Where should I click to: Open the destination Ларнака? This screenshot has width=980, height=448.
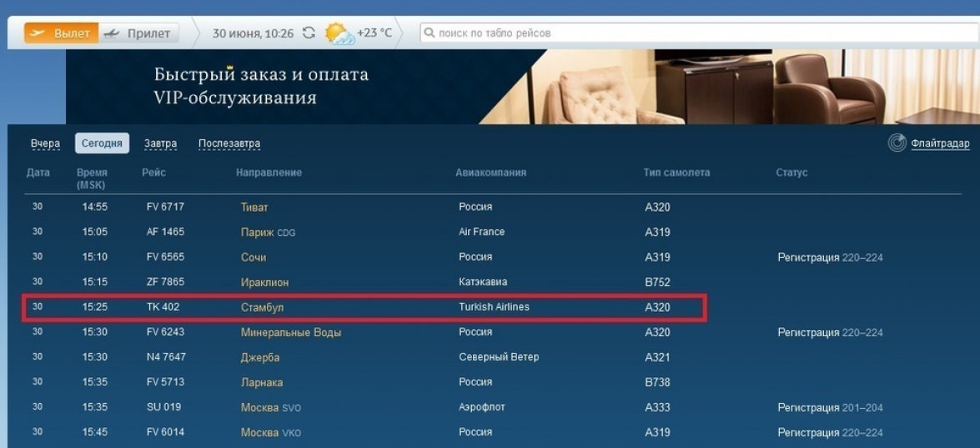point(262,382)
